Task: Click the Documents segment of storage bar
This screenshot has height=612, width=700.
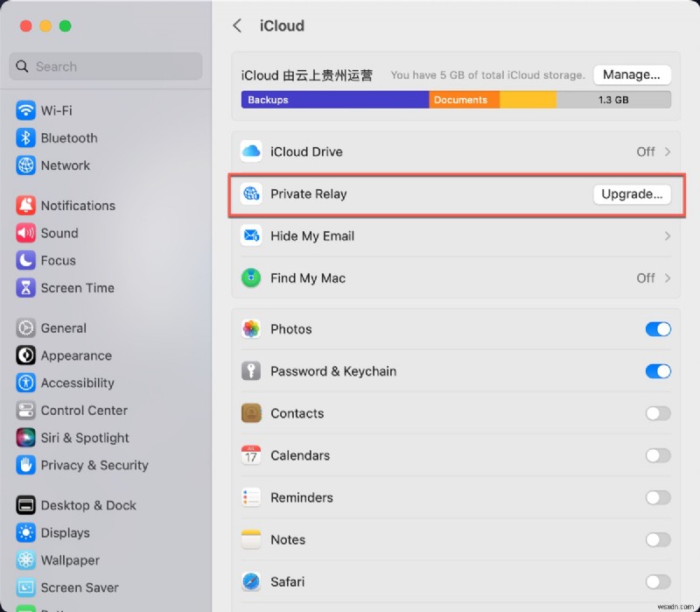Action: point(465,100)
